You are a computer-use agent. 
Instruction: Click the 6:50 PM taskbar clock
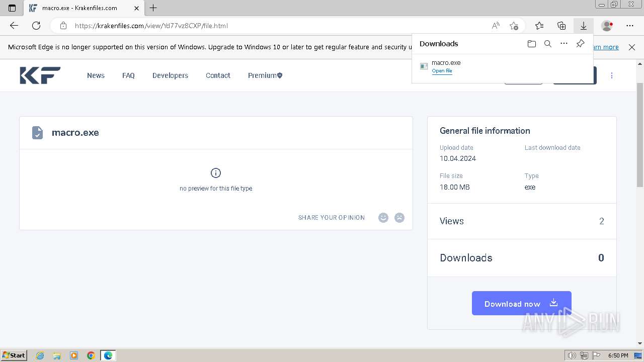point(618,355)
